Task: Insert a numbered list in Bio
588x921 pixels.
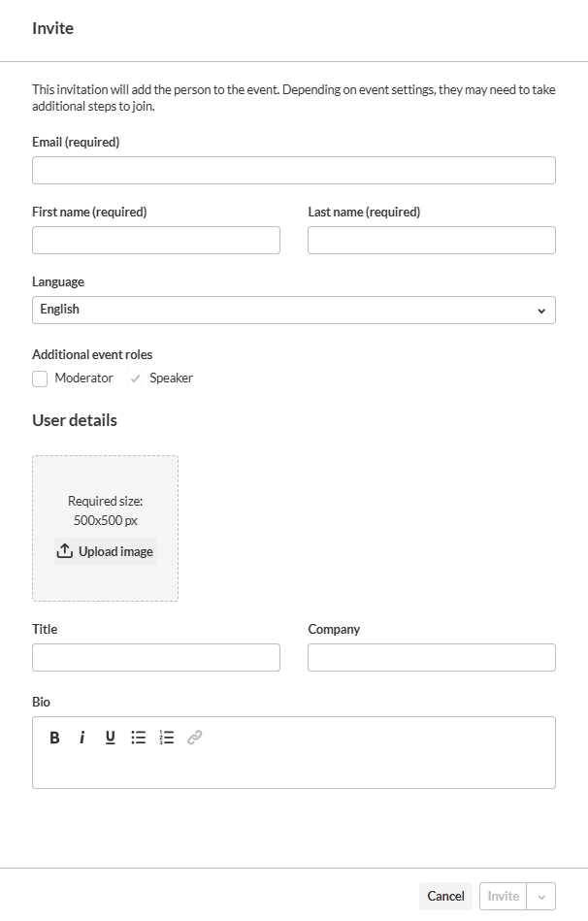Action: click(167, 738)
